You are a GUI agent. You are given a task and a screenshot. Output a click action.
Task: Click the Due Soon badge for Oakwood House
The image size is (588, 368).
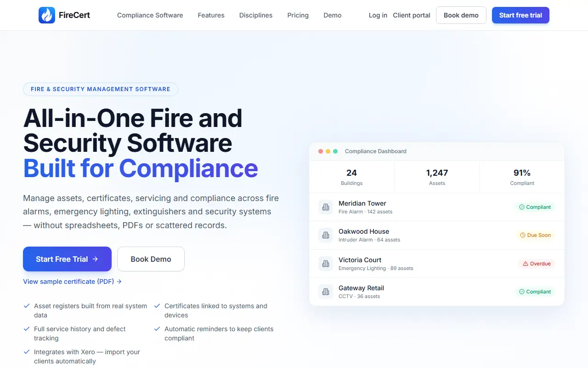pos(536,235)
